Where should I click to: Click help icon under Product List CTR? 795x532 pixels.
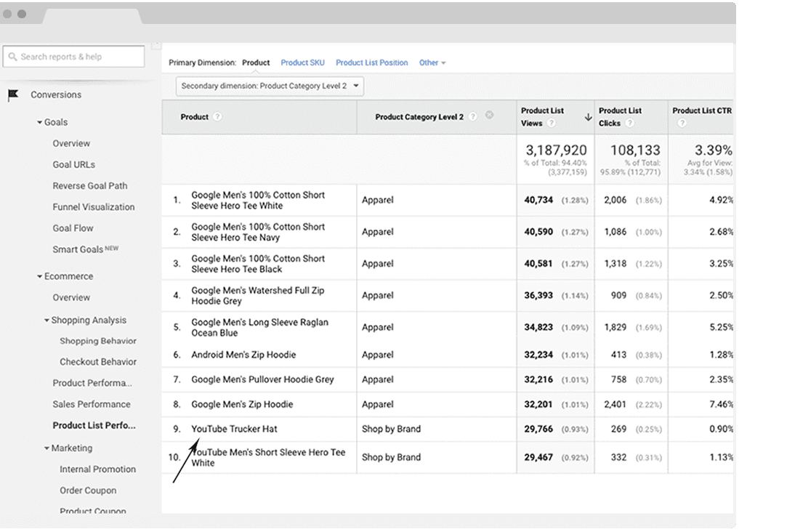[682, 123]
